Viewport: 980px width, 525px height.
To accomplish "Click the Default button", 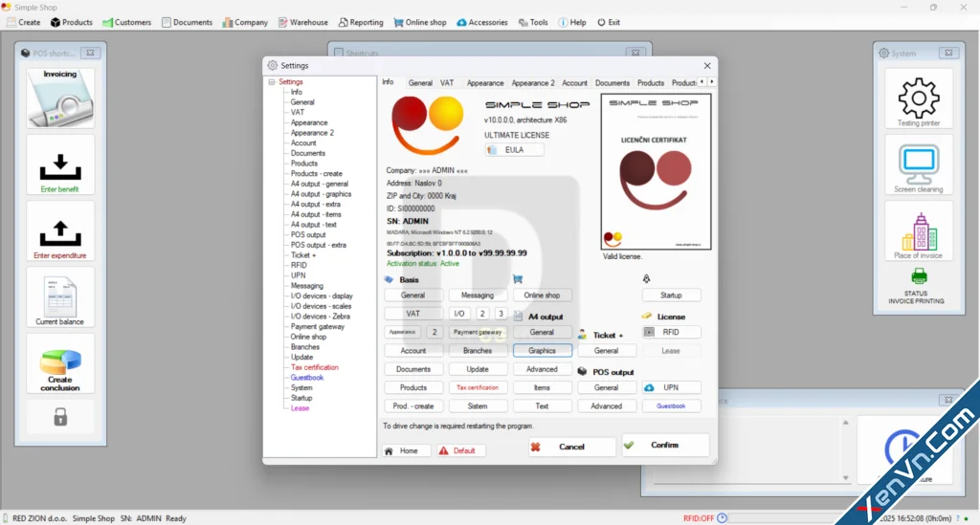I will pos(461,450).
